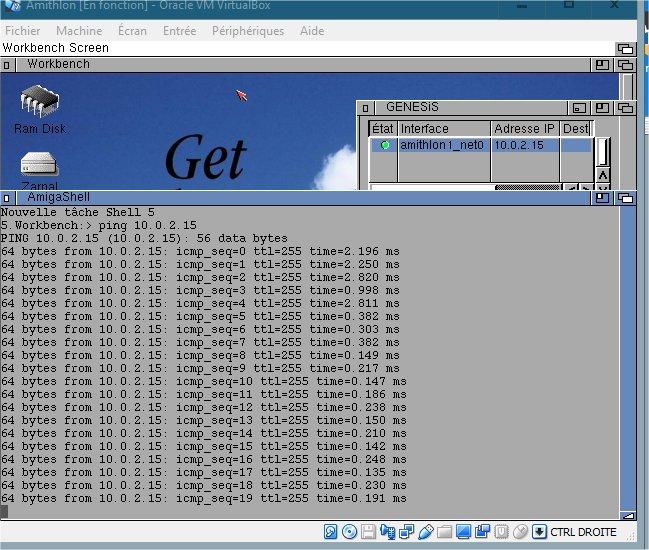The image size is (649, 550).
Task: Click the 'ping 10.0.2.15' command line text
Action: click(x=147, y=226)
